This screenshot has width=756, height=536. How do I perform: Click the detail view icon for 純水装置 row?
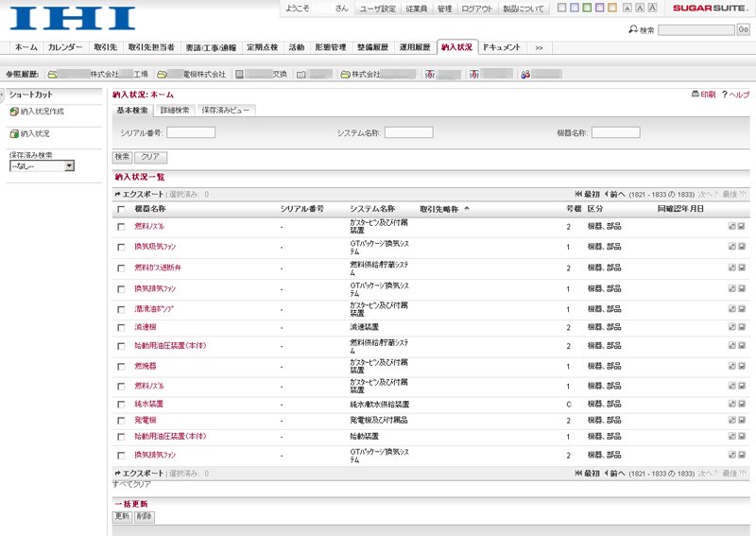[x=742, y=404]
